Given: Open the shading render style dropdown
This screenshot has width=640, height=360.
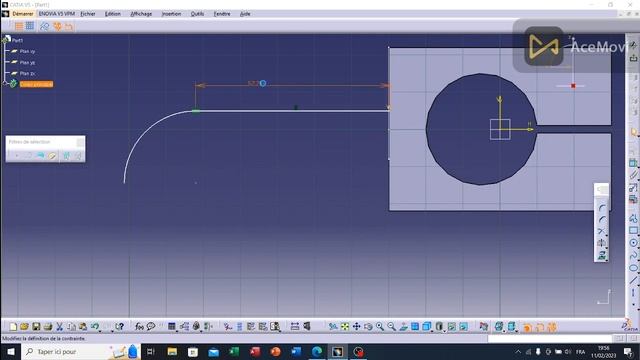Looking at the screenshot, I should click(x=439, y=327).
